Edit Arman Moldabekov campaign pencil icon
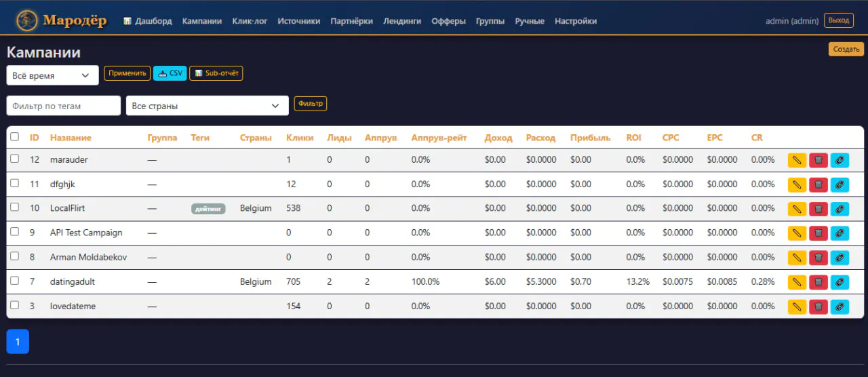 point(797,258)
